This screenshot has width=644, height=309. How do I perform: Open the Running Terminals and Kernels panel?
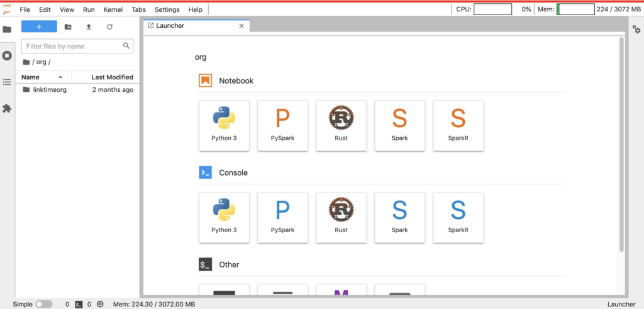pyautogui.click(x=7, y=55)
